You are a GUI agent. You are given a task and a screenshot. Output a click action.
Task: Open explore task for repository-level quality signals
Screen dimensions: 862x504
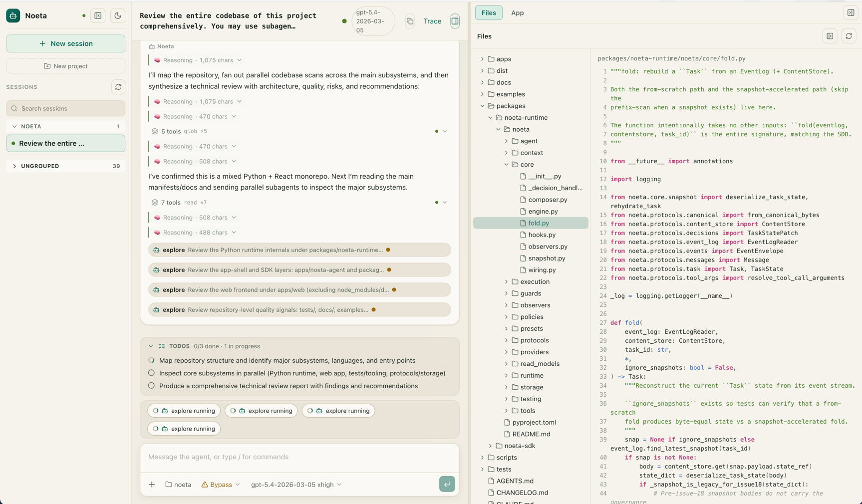pyautogui.click(x=299, y=310)
